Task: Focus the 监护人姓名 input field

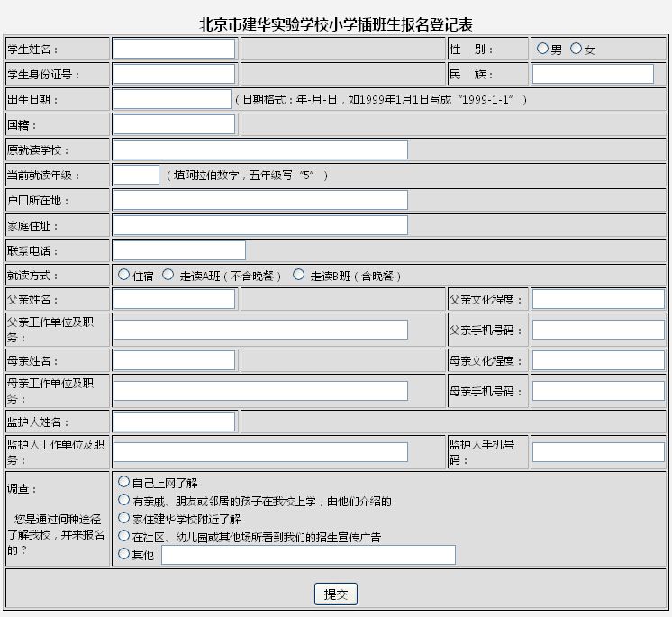Action: pos(174,422)
